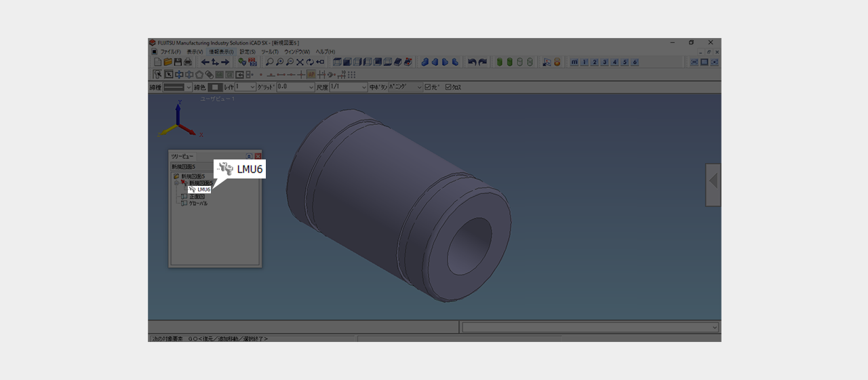Open the 尺度 scale dropdown
Screen dimensions: 868x380
point(363,88)
